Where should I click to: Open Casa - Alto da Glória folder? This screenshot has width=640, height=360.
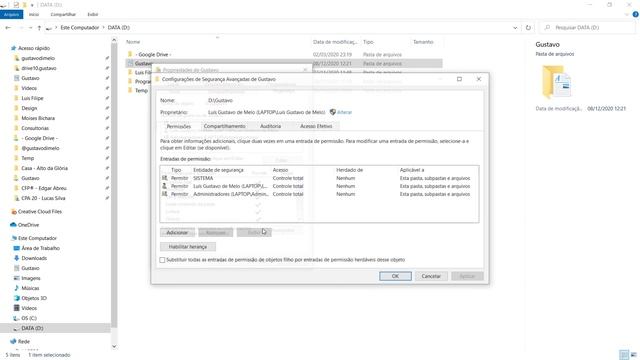(41, 168)
